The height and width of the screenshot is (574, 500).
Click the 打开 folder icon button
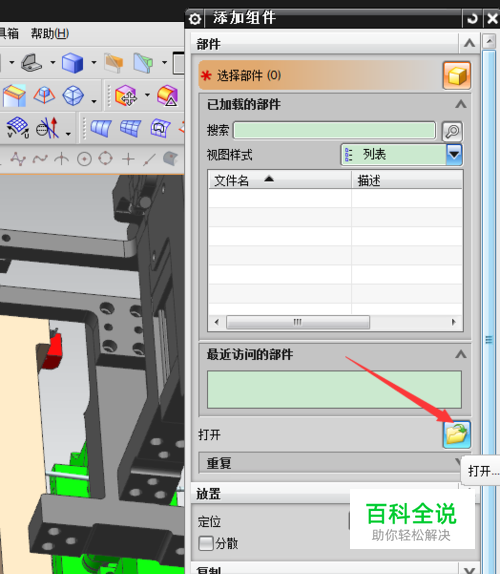tap(456, 435)
